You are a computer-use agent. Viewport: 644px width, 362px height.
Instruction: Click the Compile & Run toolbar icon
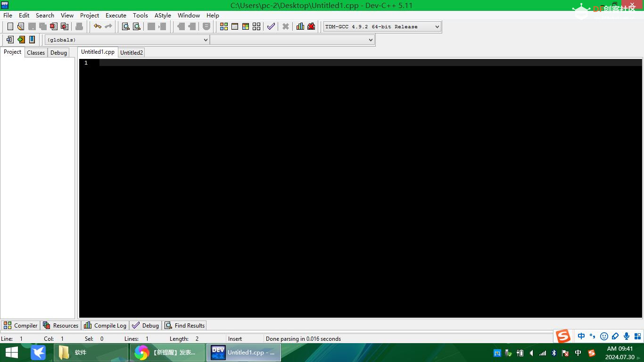click(x=246, y=26)
